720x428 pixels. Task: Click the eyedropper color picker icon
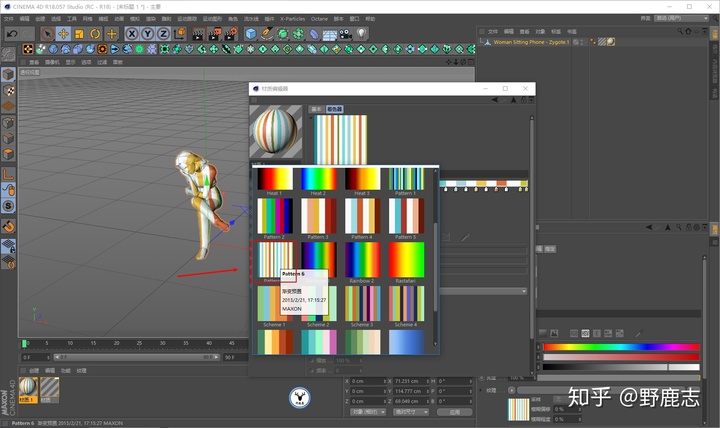tap(639, 333)
